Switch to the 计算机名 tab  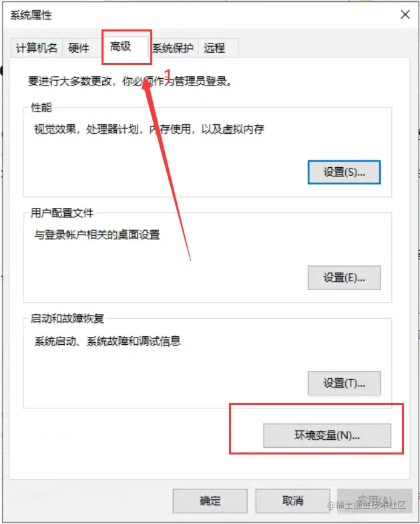click(x=37, y=48)
